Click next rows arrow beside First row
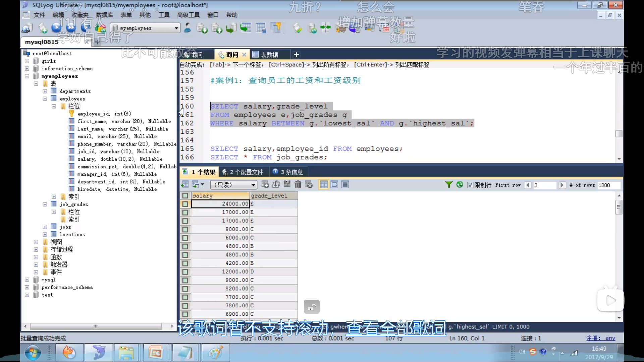This screenshot has width=644, height=362. point(562,185)
